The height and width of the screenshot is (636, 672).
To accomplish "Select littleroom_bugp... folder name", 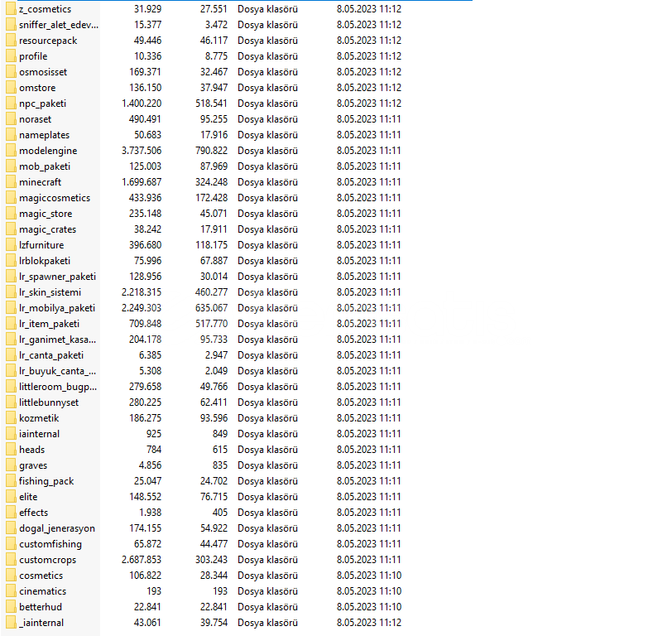I will 58,387.
